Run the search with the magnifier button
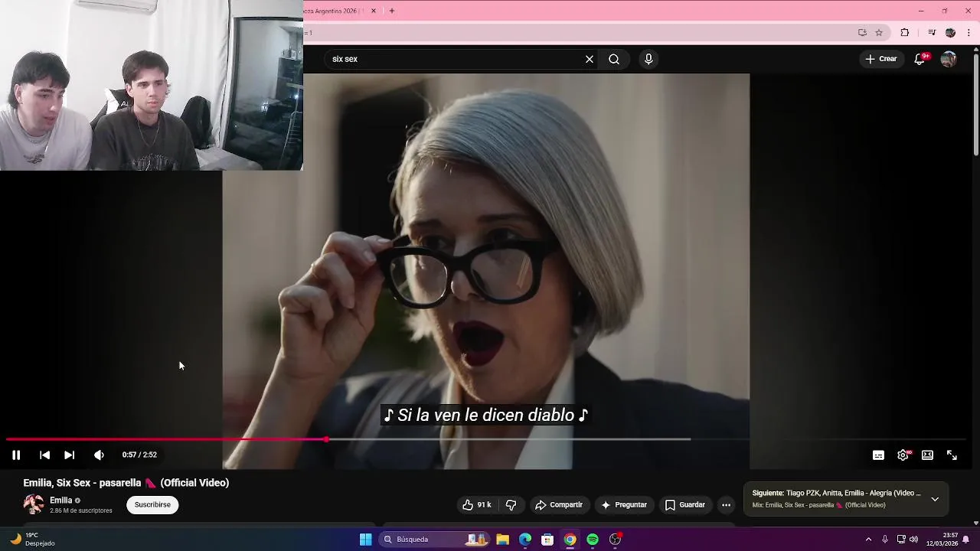 (614, 59)
